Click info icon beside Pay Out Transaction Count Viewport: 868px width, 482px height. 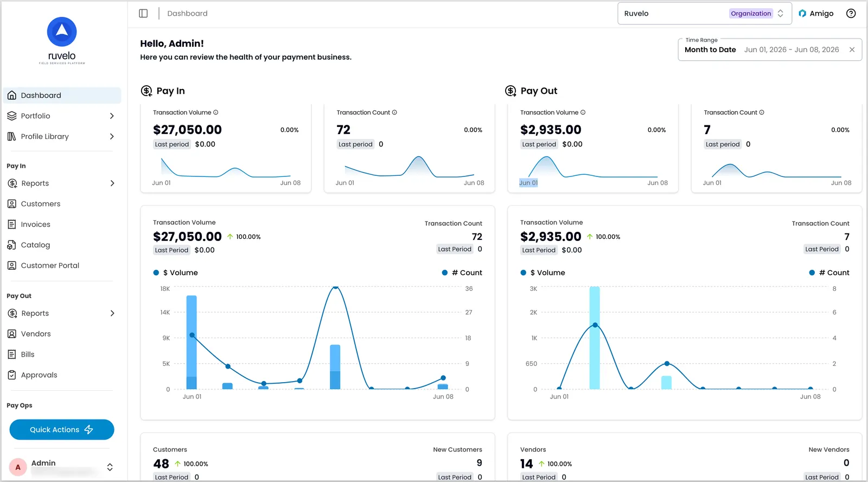pos(762,112)
